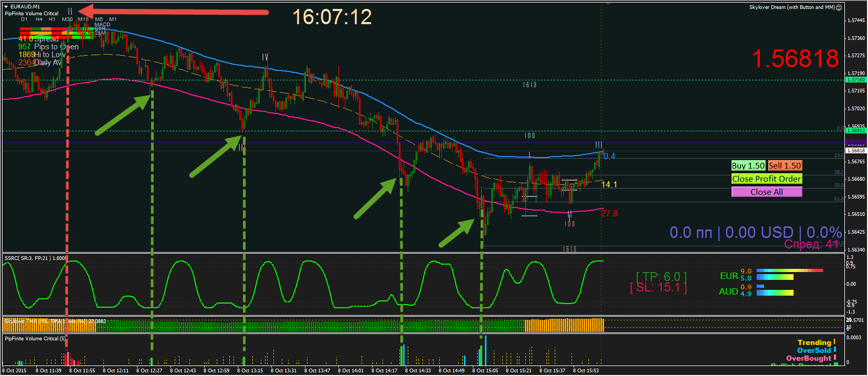Viewport: 868px width, 376px height.
Task: Click the white 1.56818 current price tag on the scale
Action: (856, 151)
